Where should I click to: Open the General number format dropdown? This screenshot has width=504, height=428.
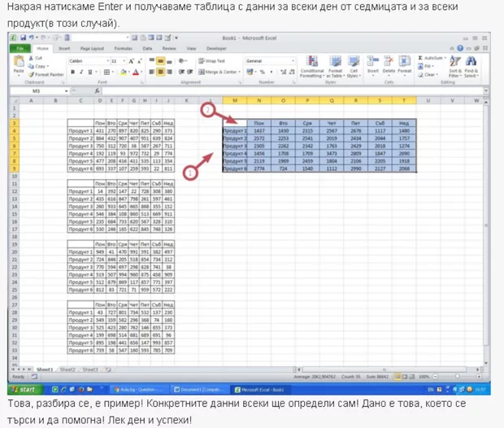click(293, 61)
